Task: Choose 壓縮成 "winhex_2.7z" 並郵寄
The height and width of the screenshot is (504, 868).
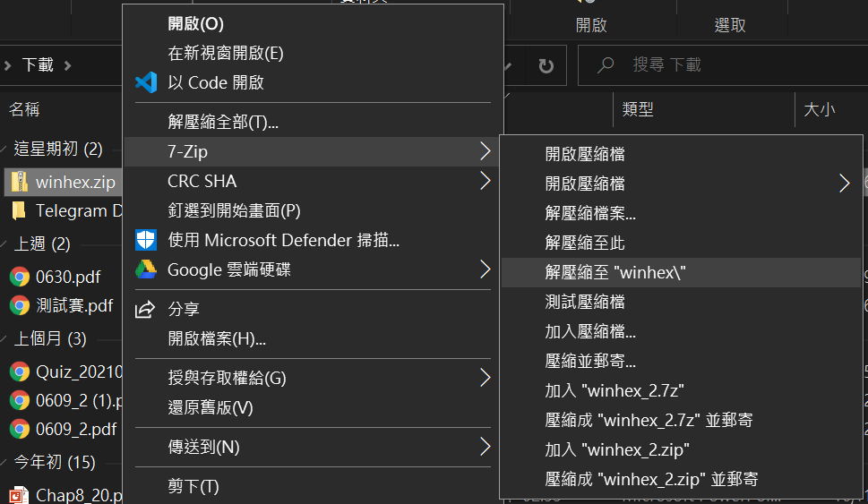Action: click(x=682, y=420)
